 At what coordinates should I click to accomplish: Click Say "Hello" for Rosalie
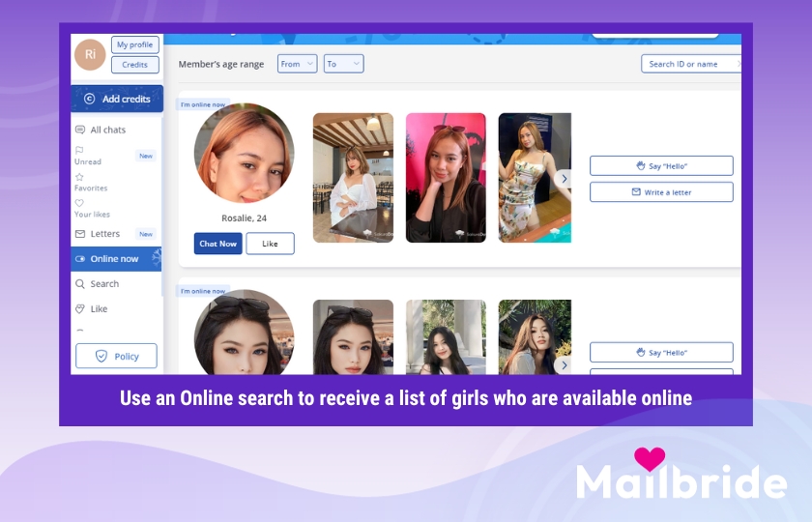[x=661, y=165]
